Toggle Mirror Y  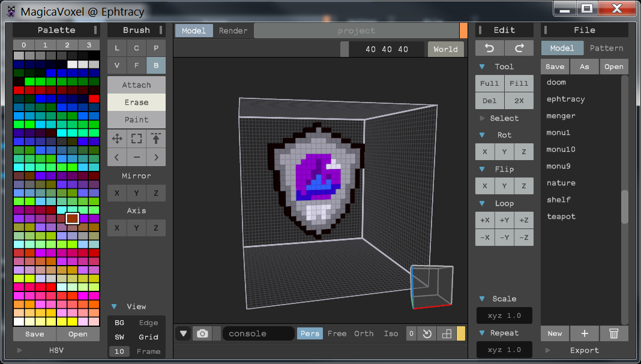coord(136,193)
